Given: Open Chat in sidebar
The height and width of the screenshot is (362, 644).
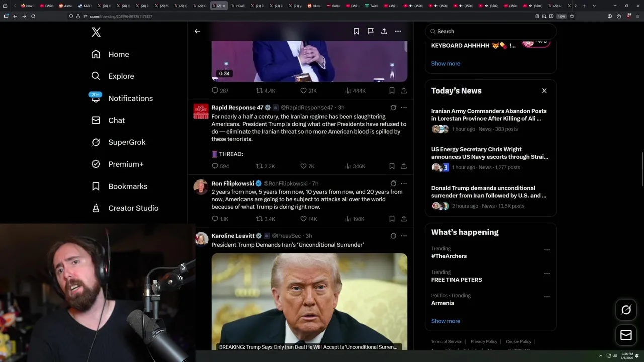Looking at the screenshot, I should coord(108,120).
